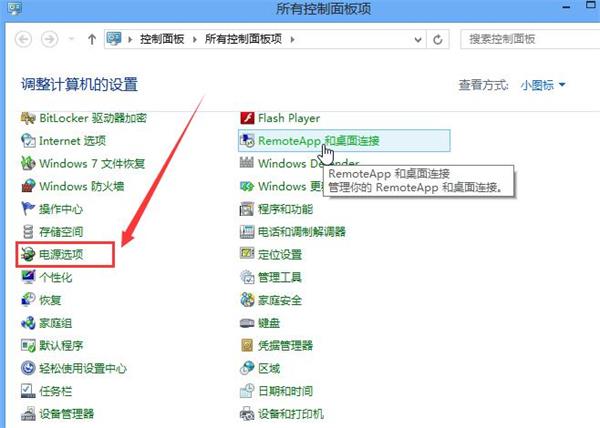600x428 pixels.
Task: Open the recent locations arrow beside Forward
Action: point(71,39)
